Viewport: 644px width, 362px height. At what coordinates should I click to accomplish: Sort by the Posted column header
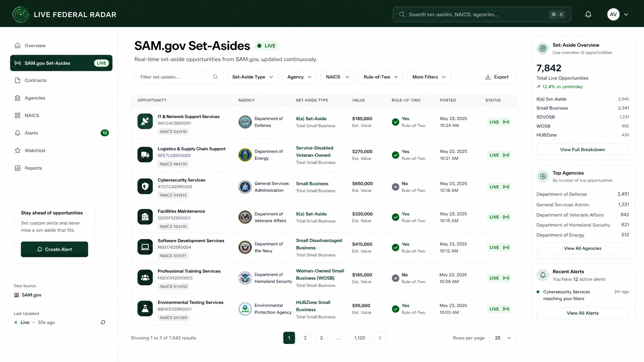[448, 100]
